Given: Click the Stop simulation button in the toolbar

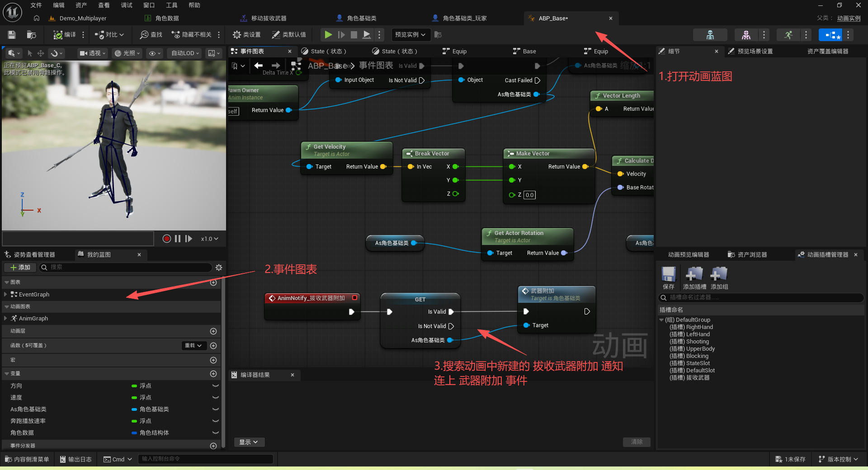Looking at the screenshot, I should (x=354, y=35).
